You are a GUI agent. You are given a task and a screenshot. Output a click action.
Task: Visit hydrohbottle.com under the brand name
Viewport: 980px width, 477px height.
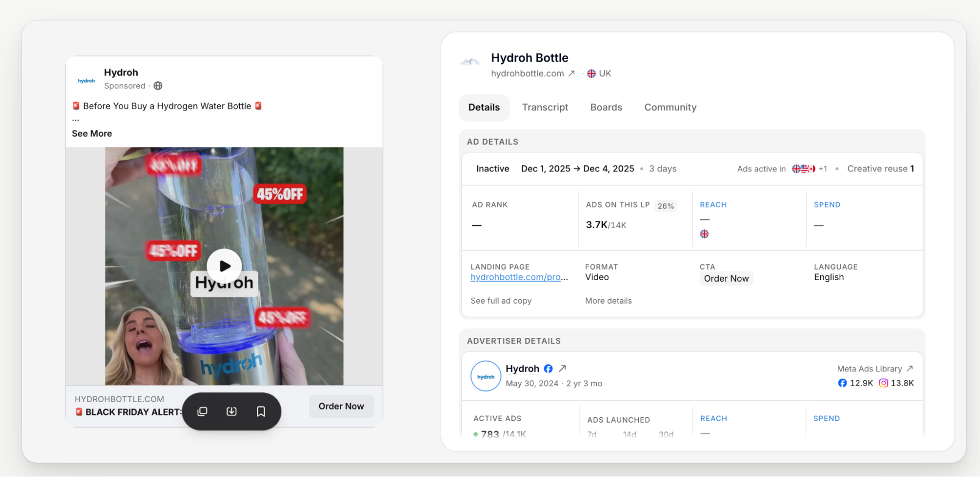click(x=528, y=73)
